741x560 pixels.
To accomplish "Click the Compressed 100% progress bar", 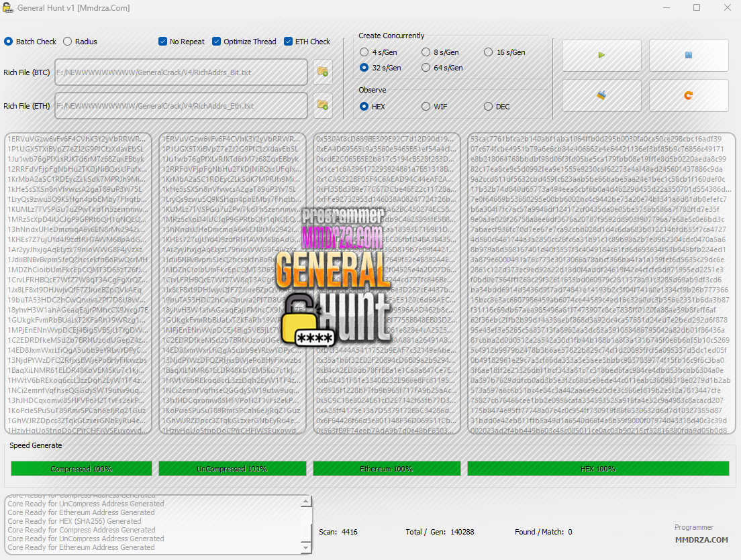I will pos(81,469).
